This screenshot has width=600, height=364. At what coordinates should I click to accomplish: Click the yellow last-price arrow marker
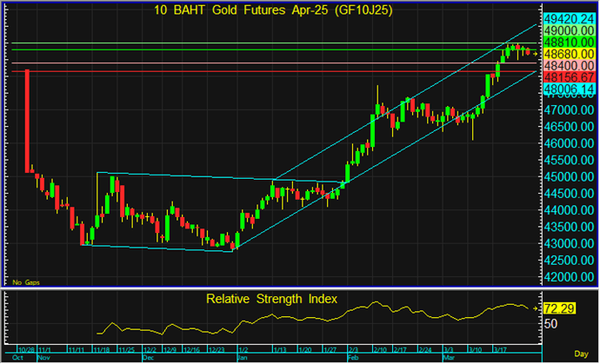tap(536, 54)
